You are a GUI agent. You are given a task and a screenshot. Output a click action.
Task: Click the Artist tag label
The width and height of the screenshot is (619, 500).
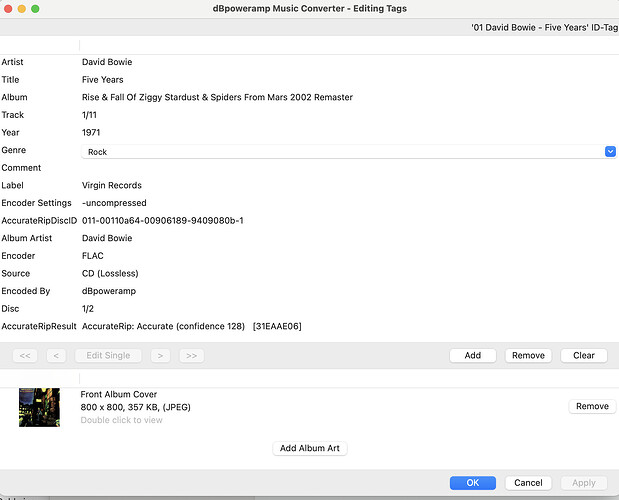pos(12,62)
